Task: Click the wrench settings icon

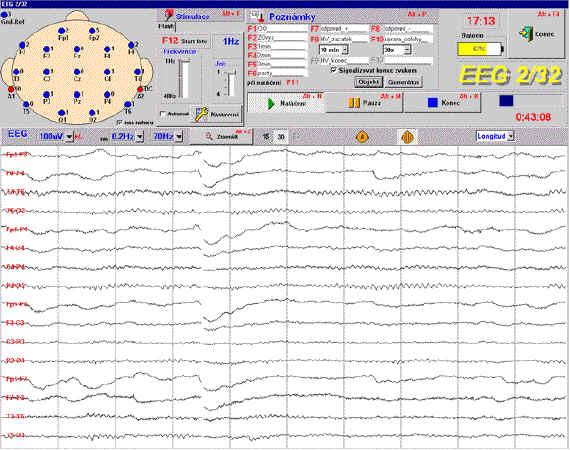Action: pyautogui.click(x=201, y=114)
